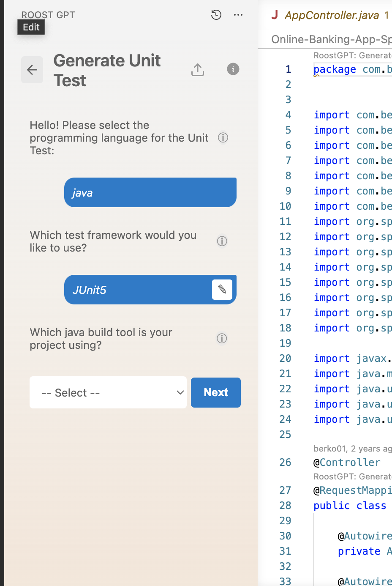
Task: Open the info icon beside Generate Unit Test
Action: 233,69
